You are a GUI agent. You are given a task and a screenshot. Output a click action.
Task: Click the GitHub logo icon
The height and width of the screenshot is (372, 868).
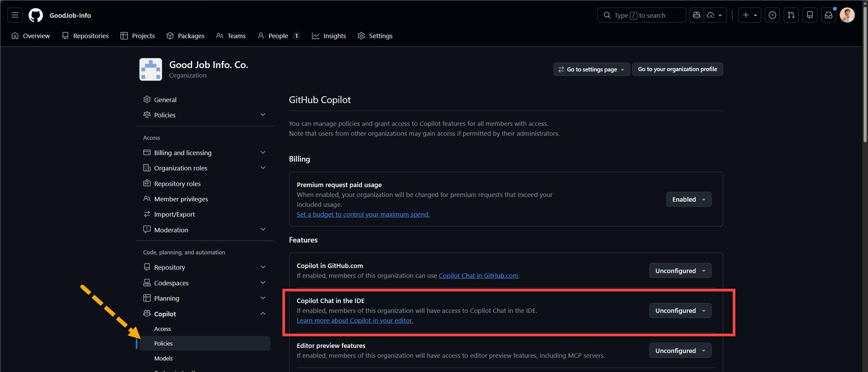pos(36,15)
